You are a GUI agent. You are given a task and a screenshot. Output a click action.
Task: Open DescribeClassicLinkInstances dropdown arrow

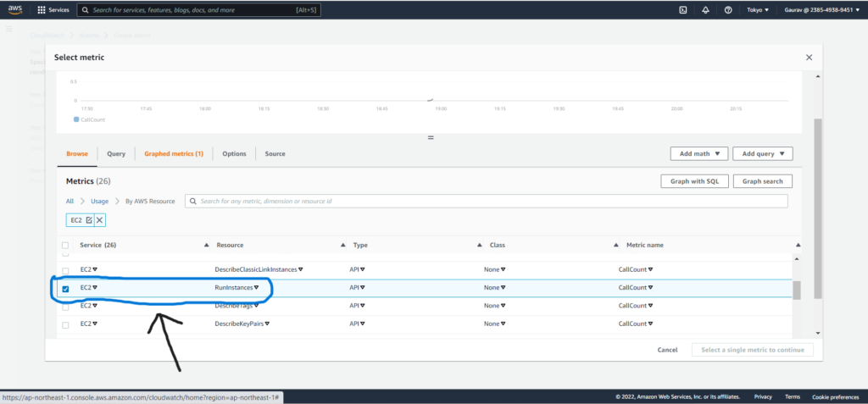(301, 269)
